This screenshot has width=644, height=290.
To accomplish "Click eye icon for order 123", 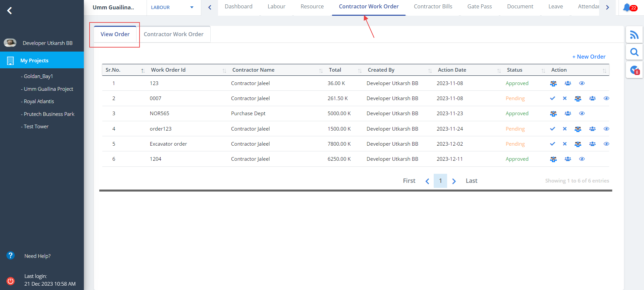I will (582, 83).
